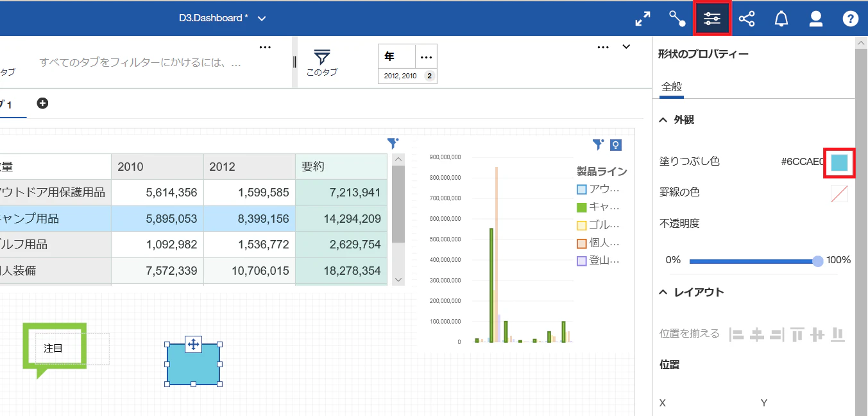Open the 罫線の色 border color swatch
868x416 pixels.
coord(839,193)
